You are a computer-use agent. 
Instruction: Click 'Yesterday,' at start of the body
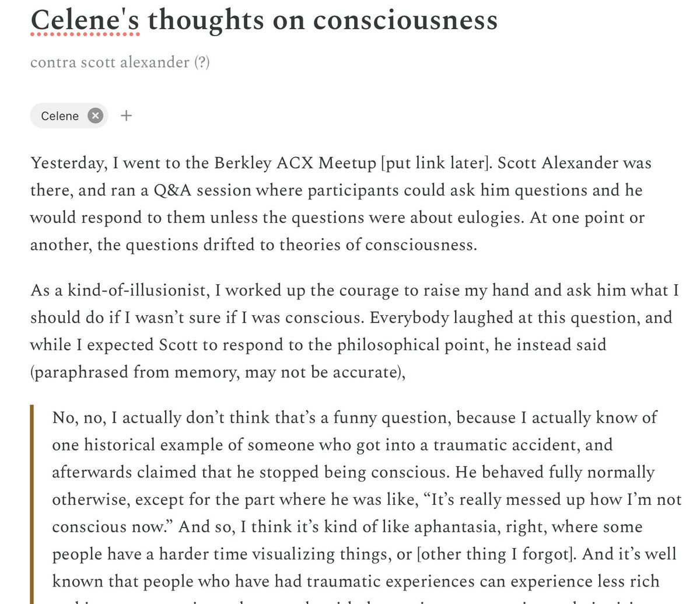[x=69, y=163]
